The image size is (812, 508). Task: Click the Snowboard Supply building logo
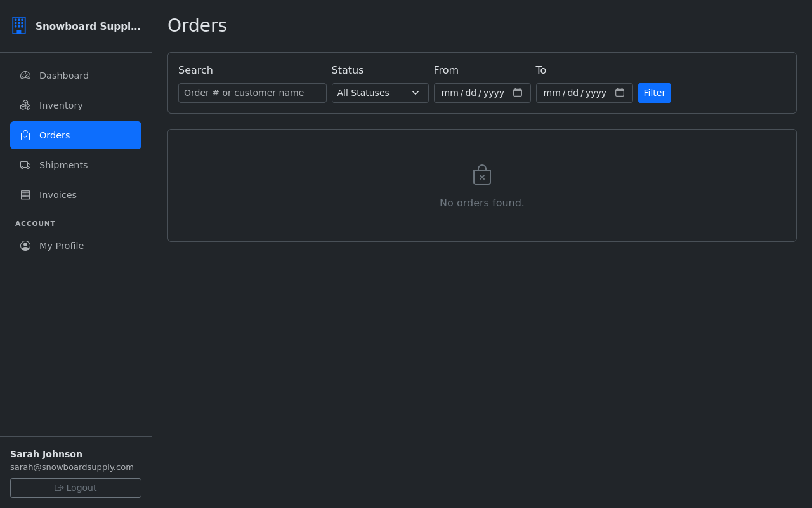19,25
